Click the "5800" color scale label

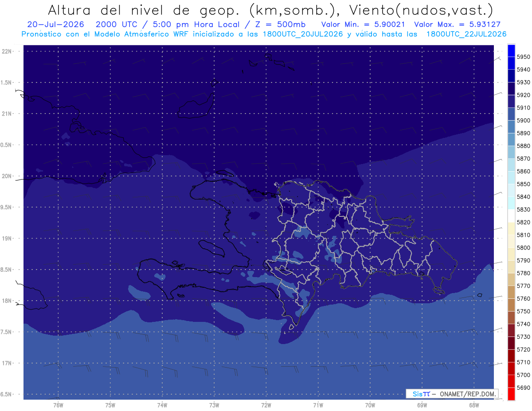523,248
